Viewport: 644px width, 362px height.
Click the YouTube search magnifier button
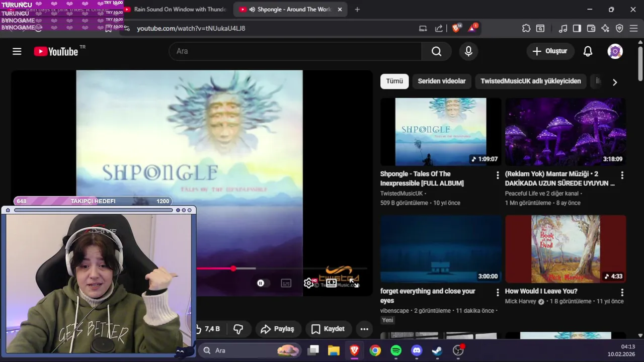click(436, 51)
